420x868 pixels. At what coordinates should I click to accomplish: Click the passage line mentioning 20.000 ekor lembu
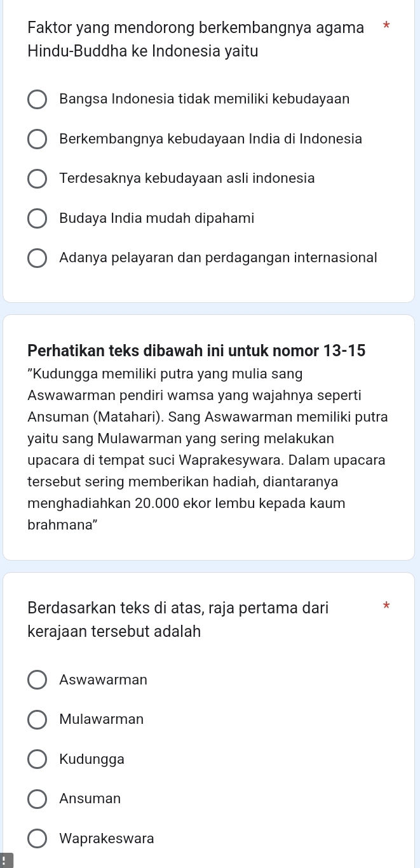[x=186, y=504]
